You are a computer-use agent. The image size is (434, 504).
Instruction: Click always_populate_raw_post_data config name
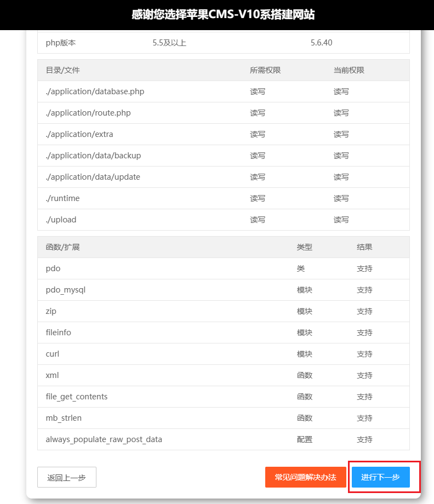pyautogui.click(x=104, y=439)
